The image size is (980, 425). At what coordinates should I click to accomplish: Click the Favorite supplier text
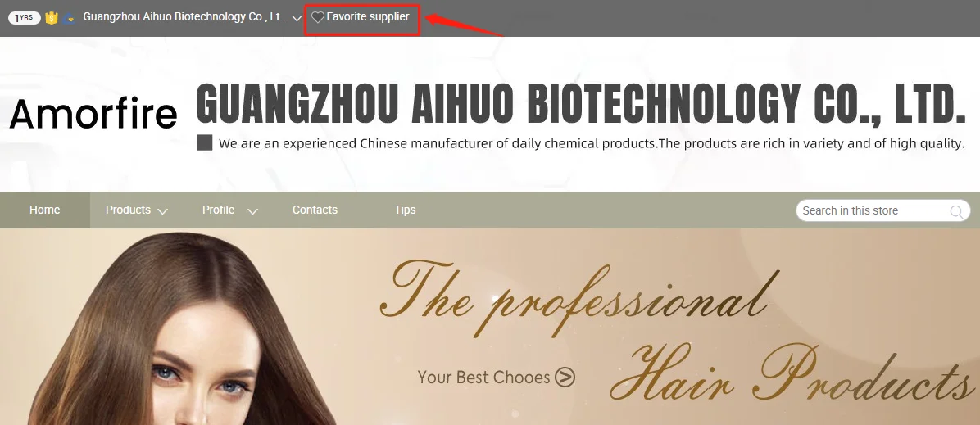point(367,17)
